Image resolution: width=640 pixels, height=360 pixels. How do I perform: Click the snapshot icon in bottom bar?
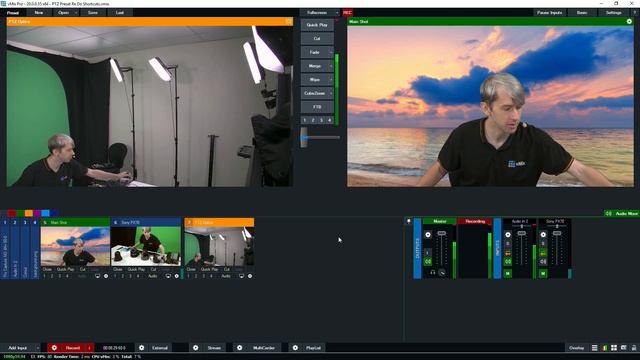pos(624,348)
